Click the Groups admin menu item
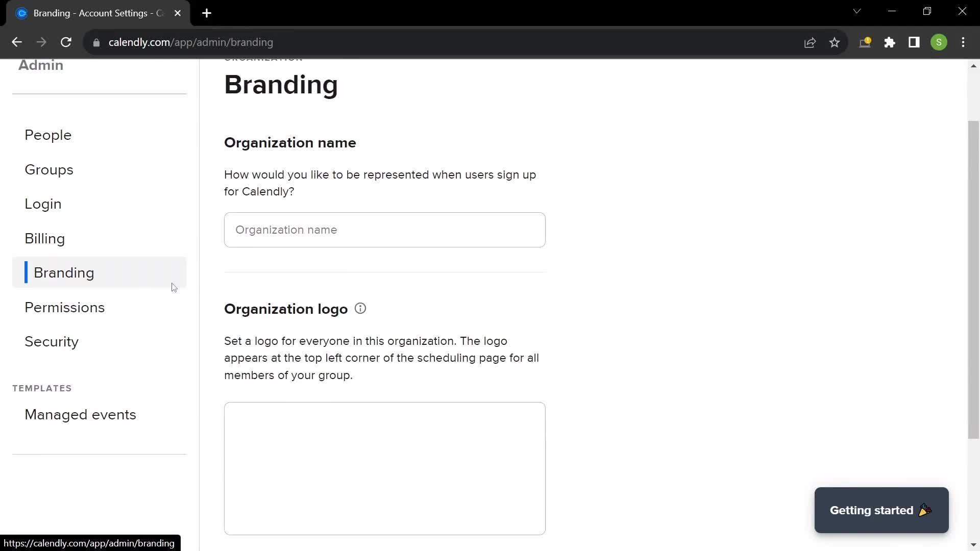 48,169
